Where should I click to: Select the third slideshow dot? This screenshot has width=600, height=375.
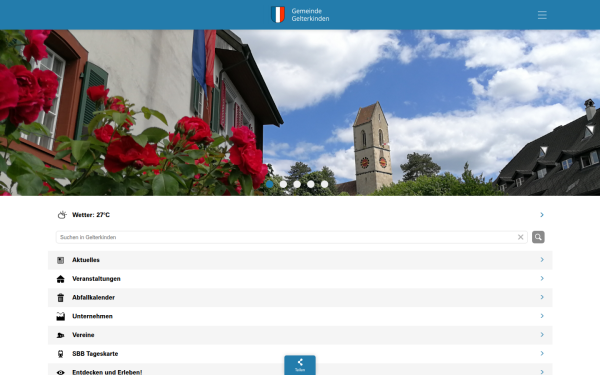[x=297, y=184]
